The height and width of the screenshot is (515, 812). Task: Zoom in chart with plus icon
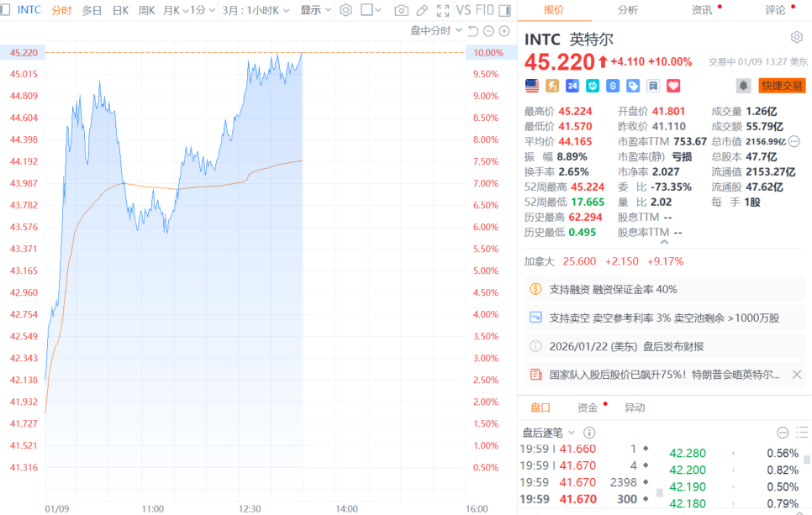[504, 32]
